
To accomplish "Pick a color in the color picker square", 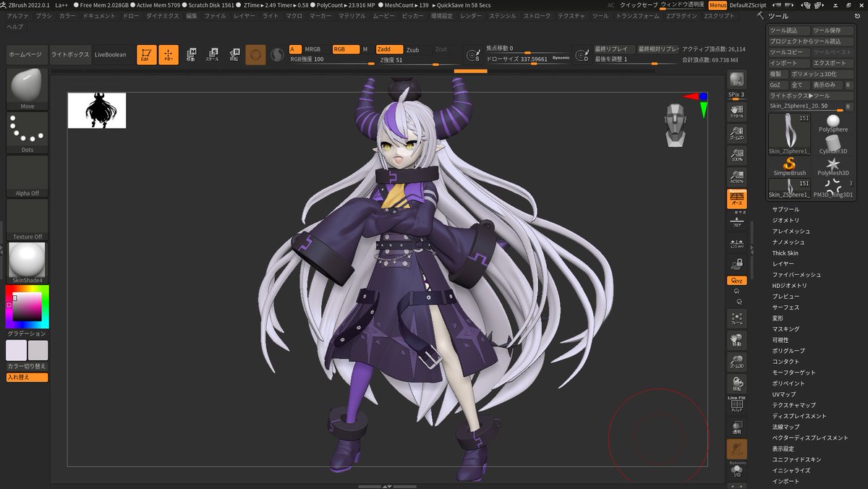I will tap(27, 307).
